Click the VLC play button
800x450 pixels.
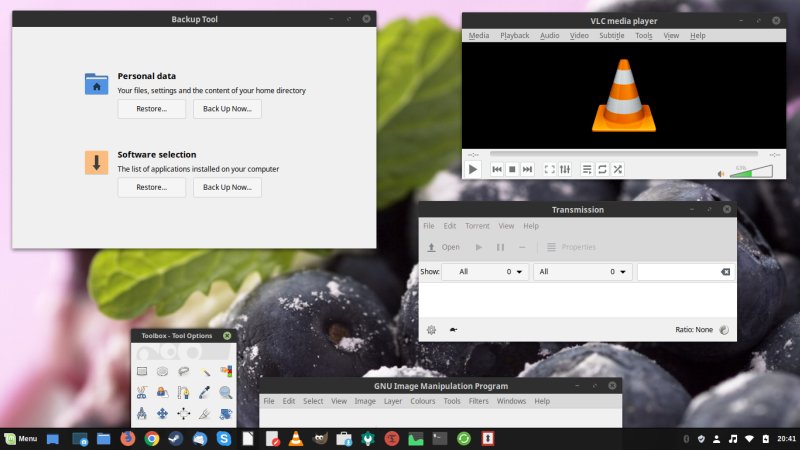pos(474,169)
